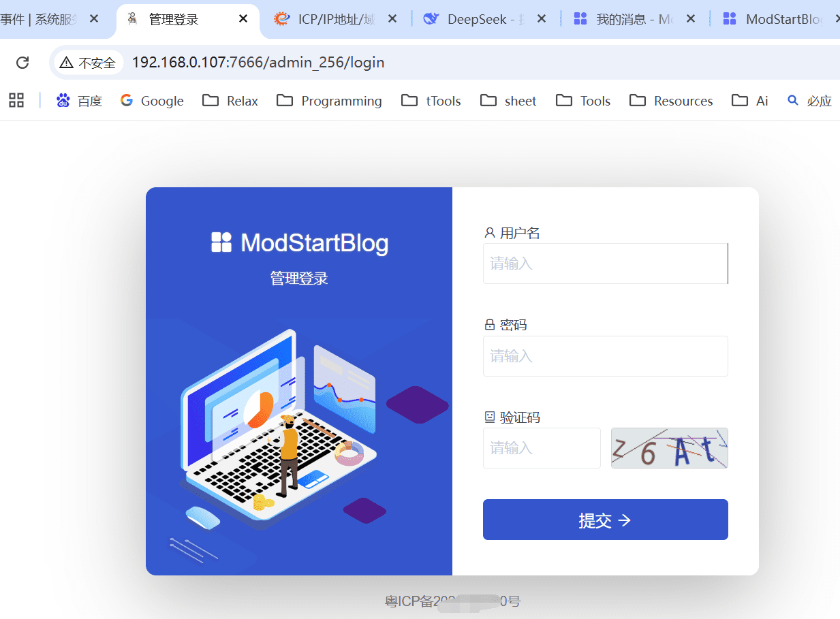Switch to the 事件 | 系统服务 tab
Screen dimensions: 840x619
pos(39,19)
